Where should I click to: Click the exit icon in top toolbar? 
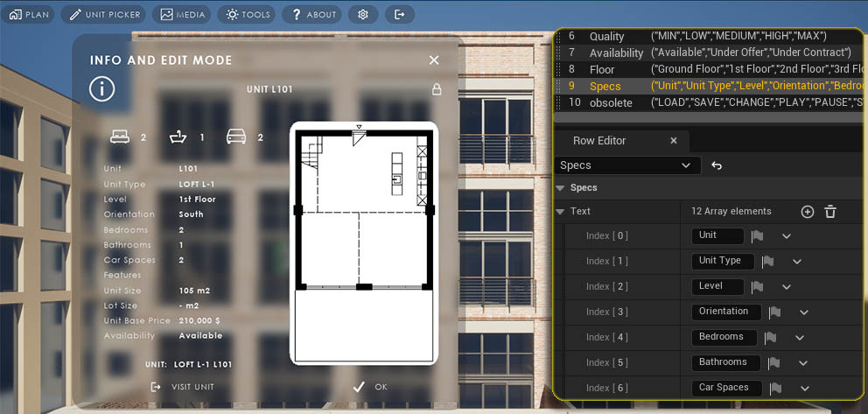(400, 14)
